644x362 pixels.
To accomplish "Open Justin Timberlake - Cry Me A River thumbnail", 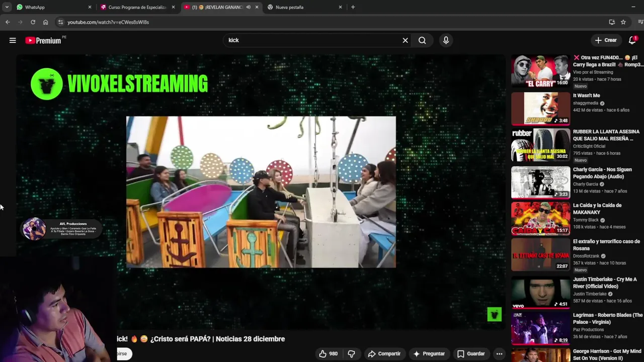I will (541, 293).
